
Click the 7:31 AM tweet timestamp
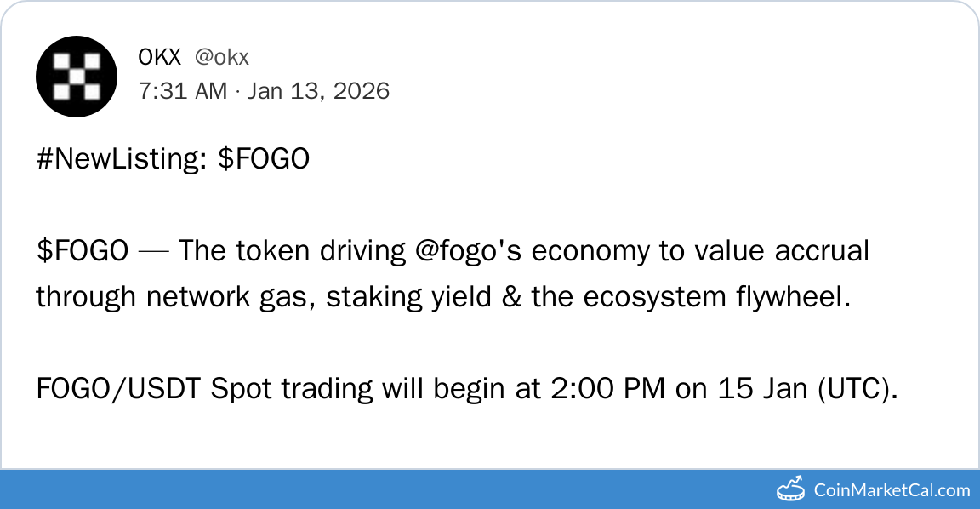(x=183, y=91)
